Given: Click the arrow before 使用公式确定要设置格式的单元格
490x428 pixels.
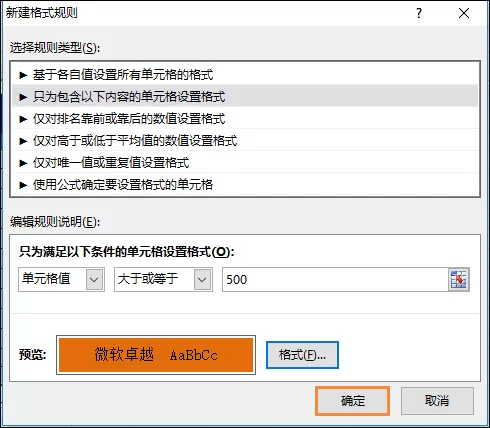Looking at the screenshot, I should tap(23, 185).
